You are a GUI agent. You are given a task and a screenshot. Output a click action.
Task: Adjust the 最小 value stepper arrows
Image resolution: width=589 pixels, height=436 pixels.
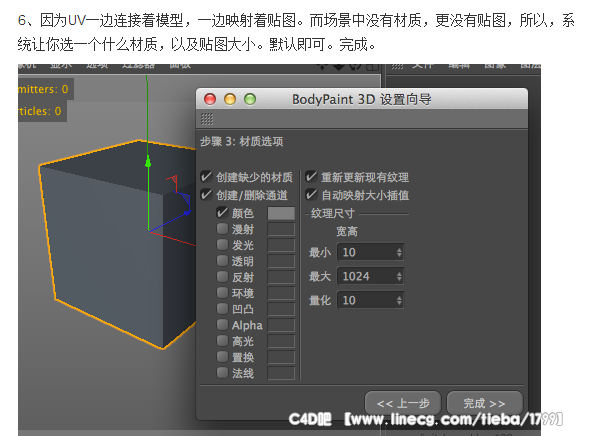[399, 252]
